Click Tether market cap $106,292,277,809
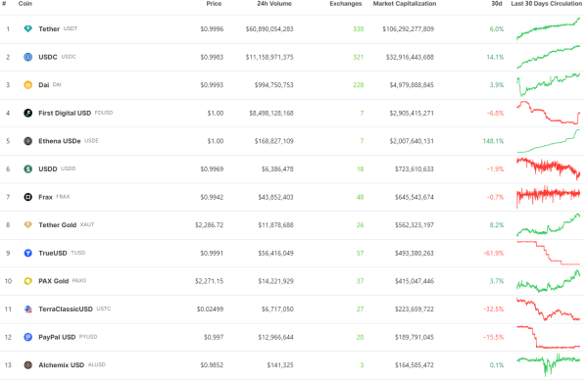 click(408, 28)
